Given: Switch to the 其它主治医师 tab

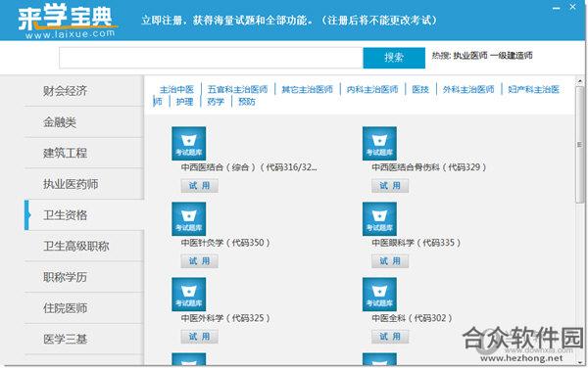Looking at the screenshot, I should pyautogui.click(x=307, y=89).
